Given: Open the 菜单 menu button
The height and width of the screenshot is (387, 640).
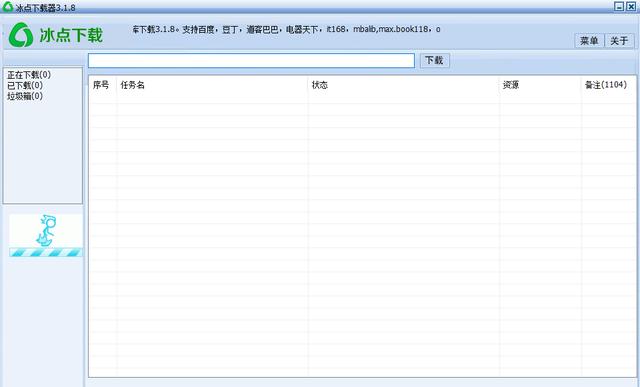Looking at the screenshot, I should [589, 40].
